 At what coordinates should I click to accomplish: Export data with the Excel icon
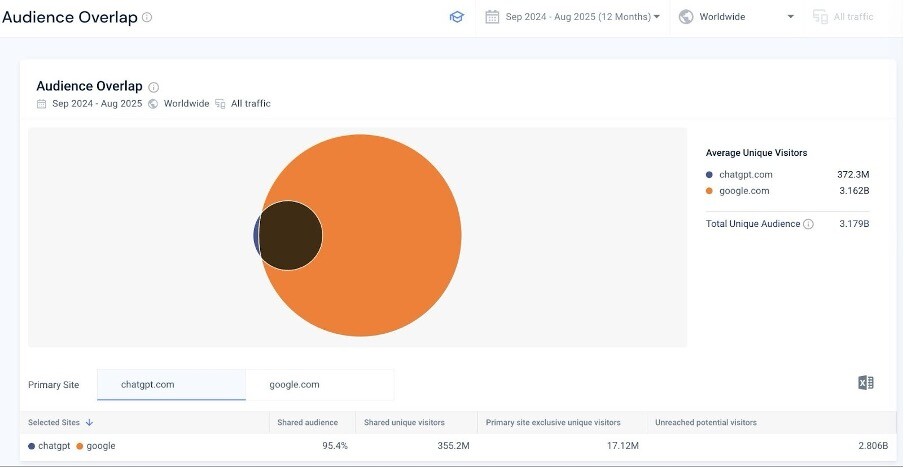865,383
